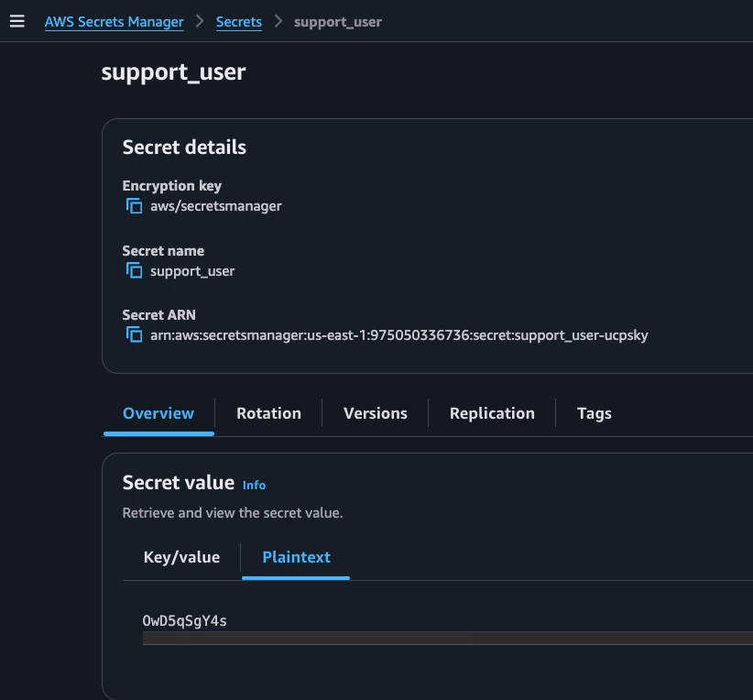Select the Overview tab
The width and height of the screenshot is (753, 700).
pyautogui.click(x=158, y=413)
